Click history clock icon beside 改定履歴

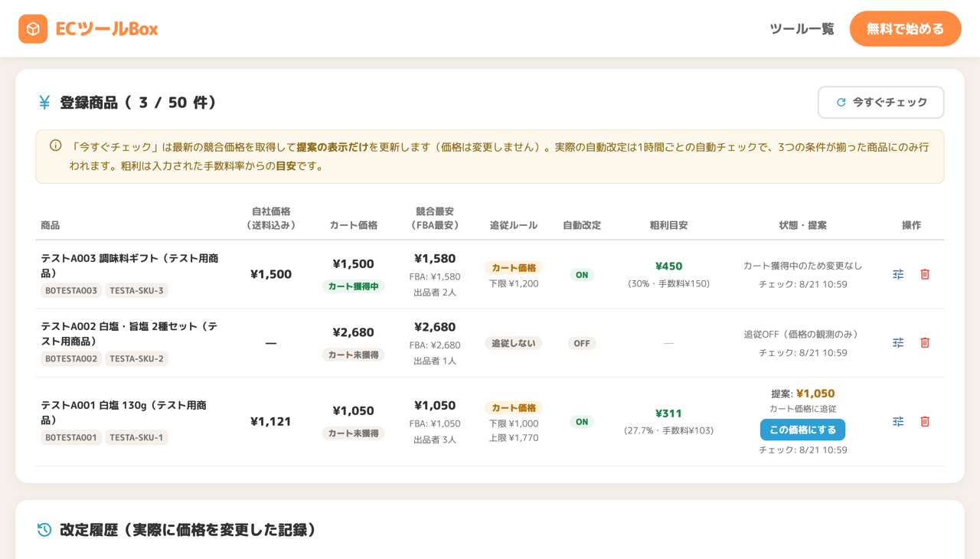[44, 530]
